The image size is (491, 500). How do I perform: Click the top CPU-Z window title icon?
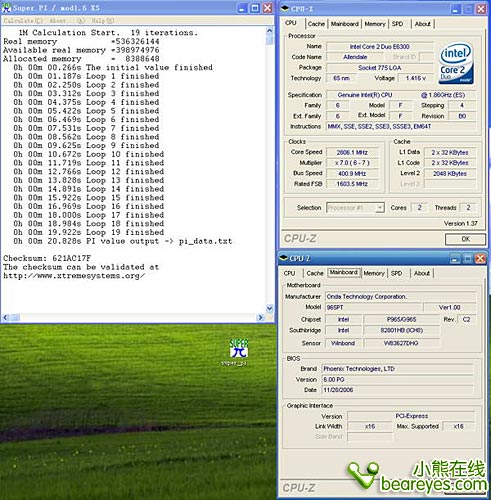pyautogui.click(x=285, y=9)
